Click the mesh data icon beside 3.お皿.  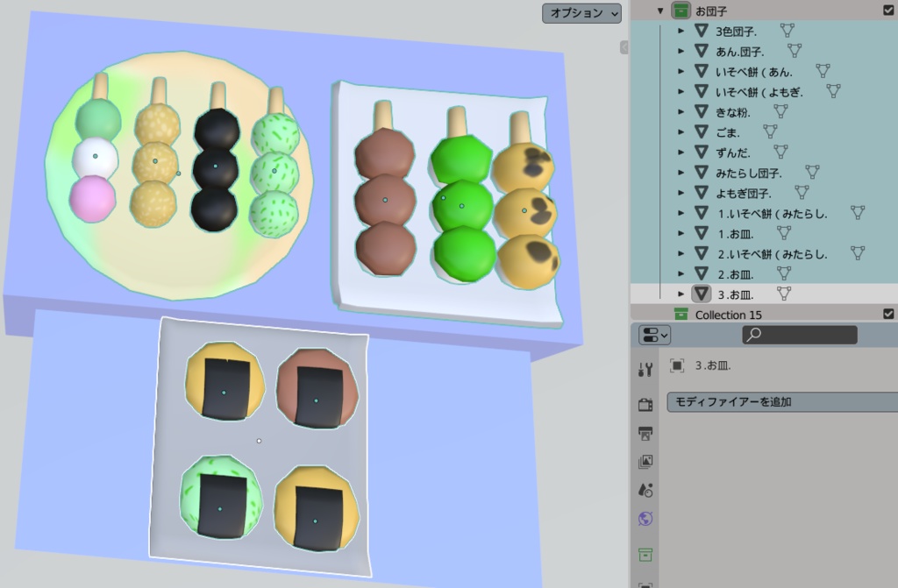[x=783, y=294]
